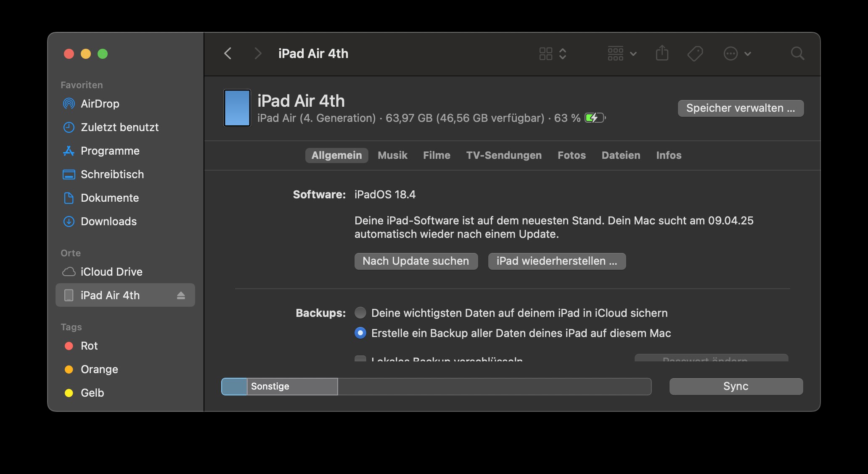Switch to the Infos tab
The width and height of the screenshot is (868, 474).
[x=669, y=155]
